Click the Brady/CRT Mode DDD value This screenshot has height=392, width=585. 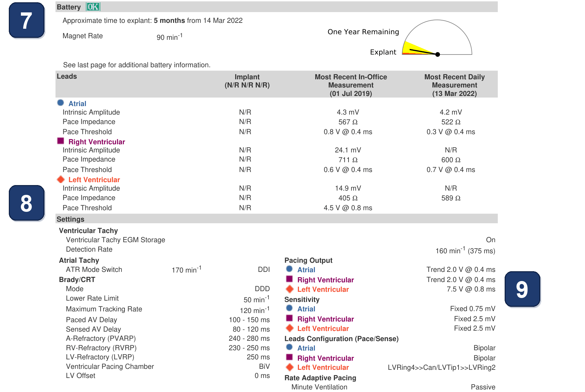[x=262, y=289]
